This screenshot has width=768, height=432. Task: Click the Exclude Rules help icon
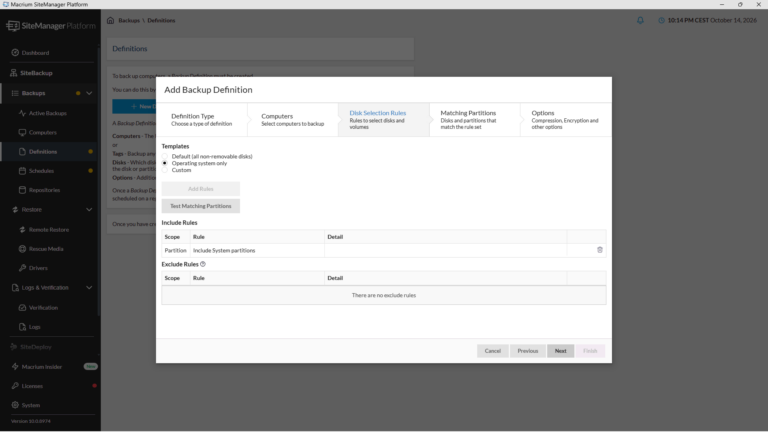click(x=203, y=264)
